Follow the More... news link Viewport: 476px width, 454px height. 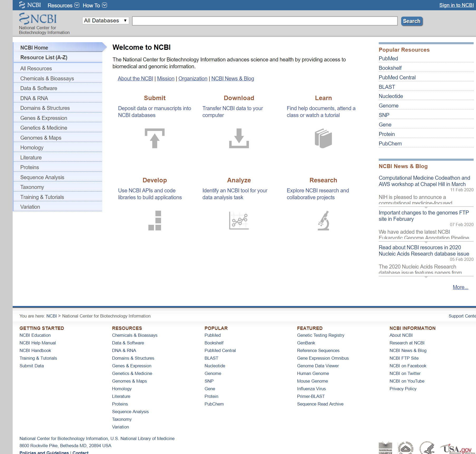(460, 287)
